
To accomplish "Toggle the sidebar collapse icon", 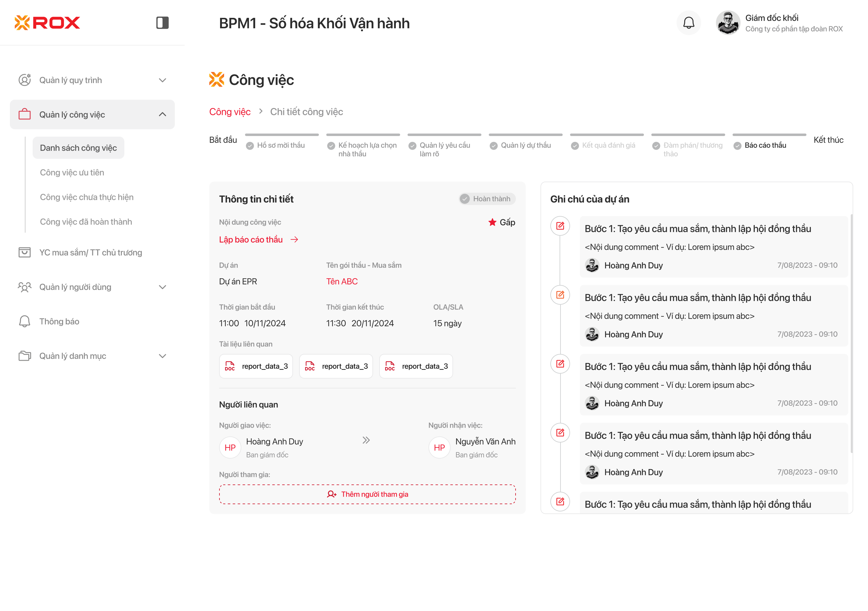I will [162, 23].
